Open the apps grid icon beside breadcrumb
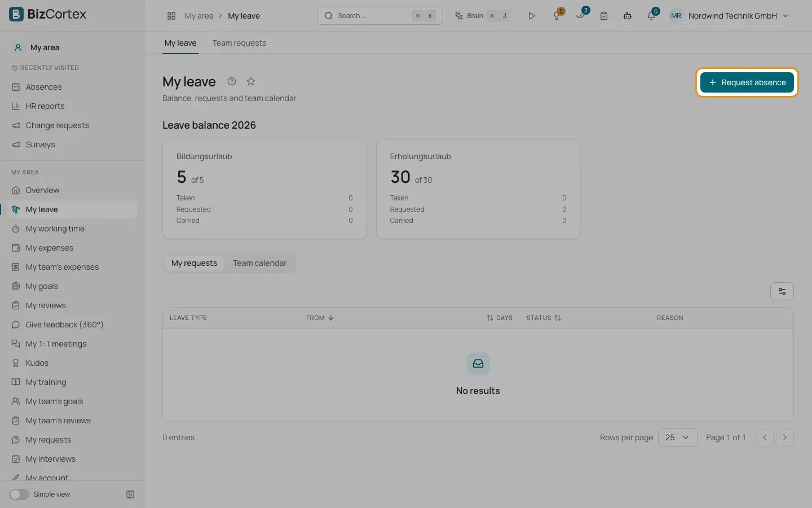This screenshot has height=508, width=812. 171,16
